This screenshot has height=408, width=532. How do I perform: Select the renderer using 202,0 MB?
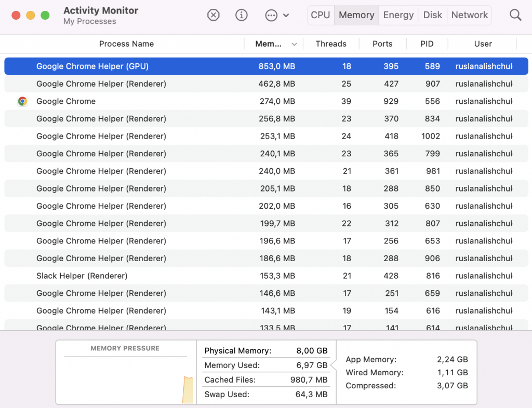(266, 206)
